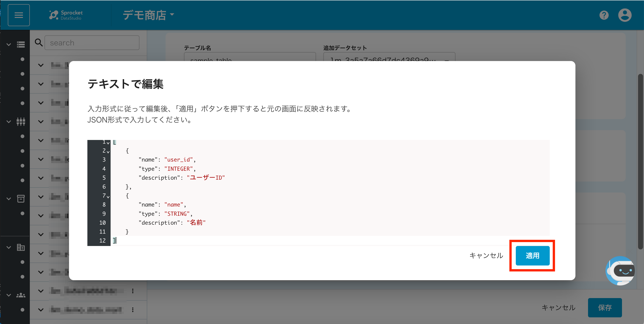644x324 pixels.
Task: Open the hamburger menu
Action: [19, 15]
